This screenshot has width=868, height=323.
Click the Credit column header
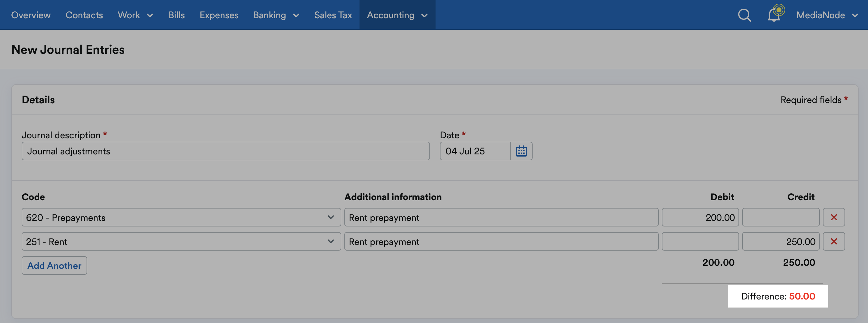click(x=801, y=197)
